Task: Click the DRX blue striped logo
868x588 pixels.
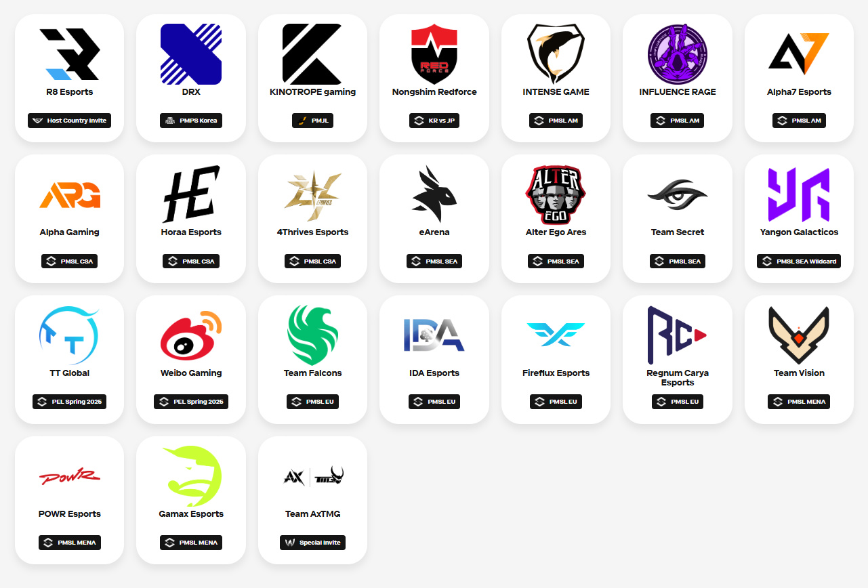Action: coord(191,54)
